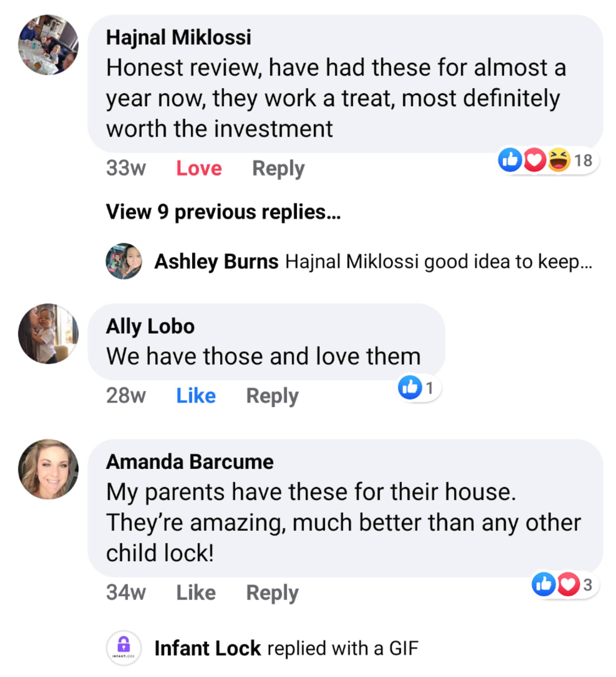The width and height of the screenshot is (616, 677).
Task: Expand View 9 previous replies
Action: pos(223,212)
